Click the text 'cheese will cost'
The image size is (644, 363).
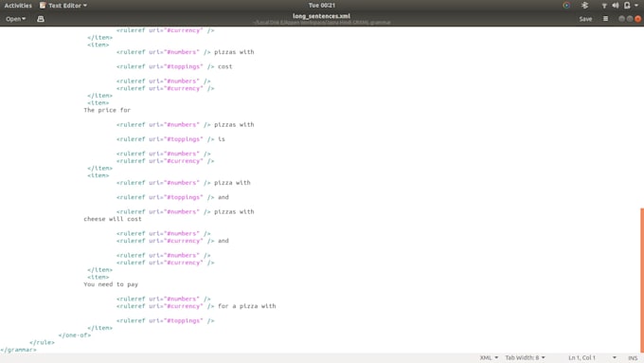[113, 219]
